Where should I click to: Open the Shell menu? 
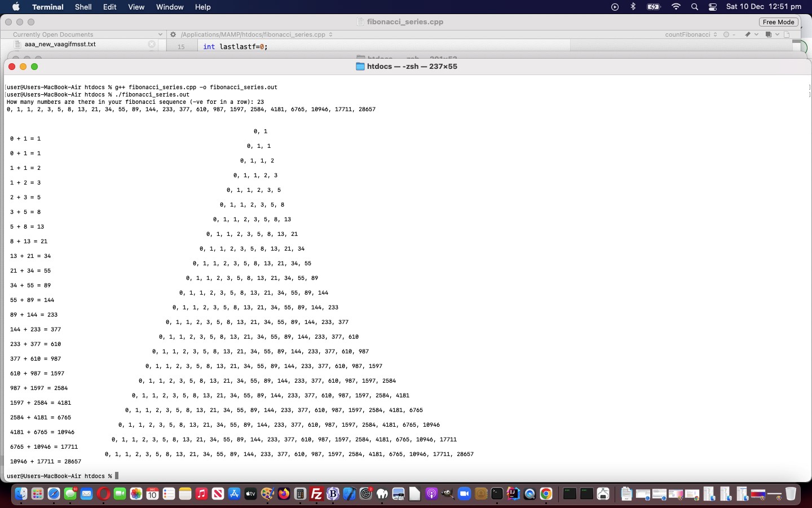pyautogui.click(x=83, y=7)
